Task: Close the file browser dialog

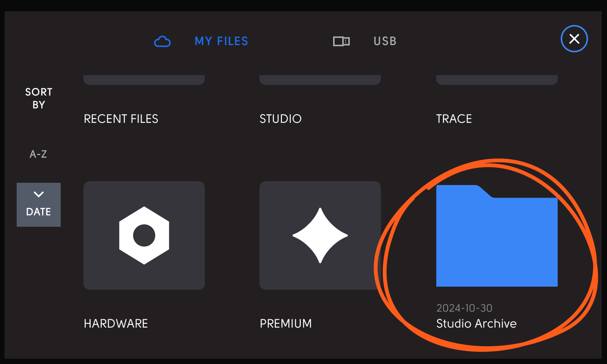Action: [574, 39]
